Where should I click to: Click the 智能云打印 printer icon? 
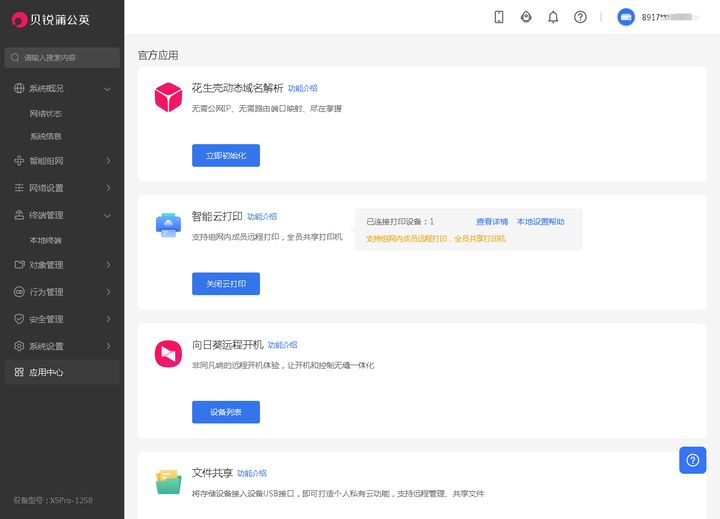(x=168, y=225)
